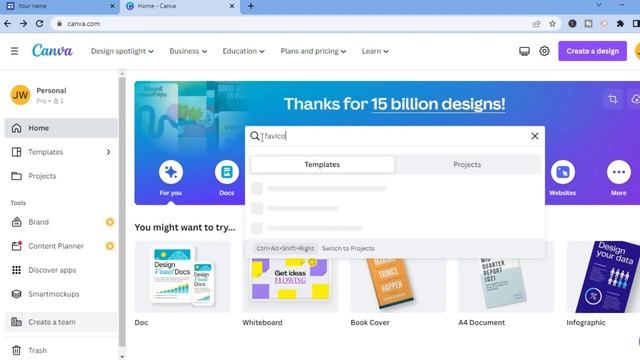Viewport: 640px width, 360px height.
Task: Expand Plans and pricing dropdown
Action: (x=313, y=51)
